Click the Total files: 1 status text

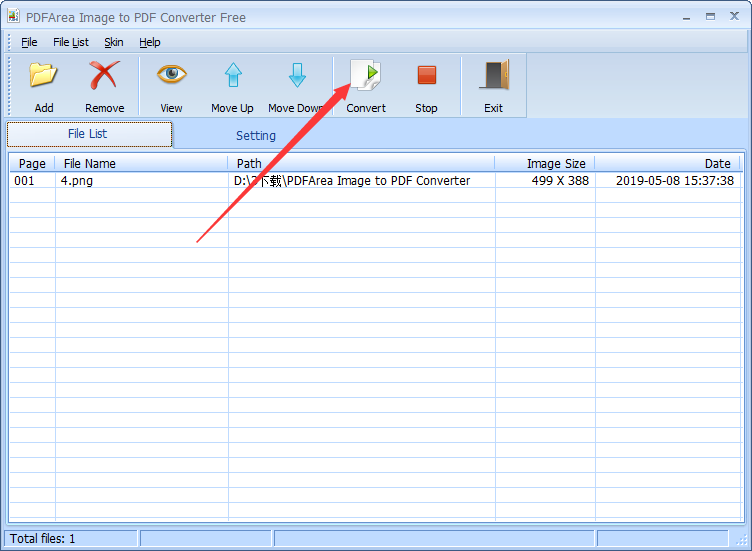coord(42,539)
